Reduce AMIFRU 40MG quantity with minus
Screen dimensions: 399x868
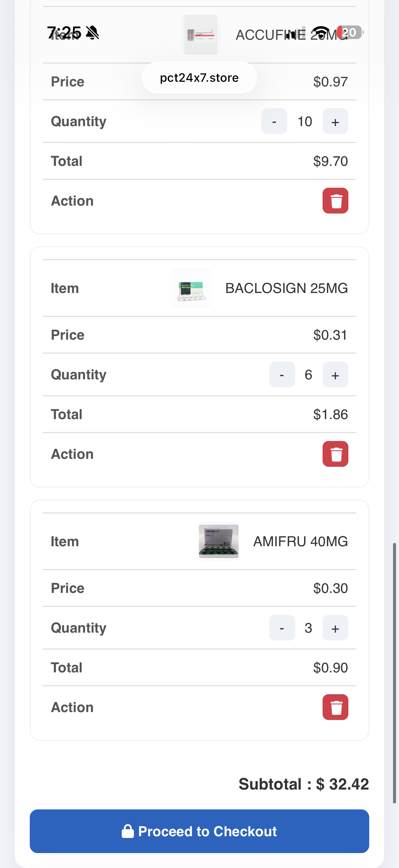282,628
